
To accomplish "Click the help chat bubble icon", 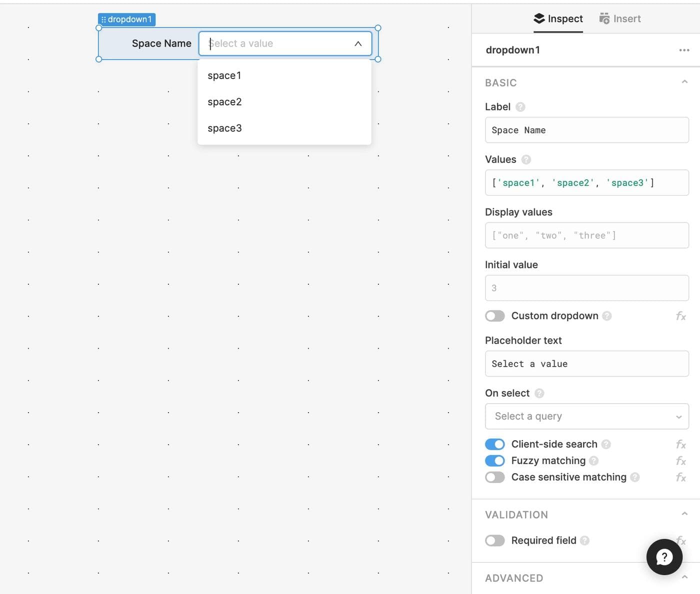I will pos(664,557).
